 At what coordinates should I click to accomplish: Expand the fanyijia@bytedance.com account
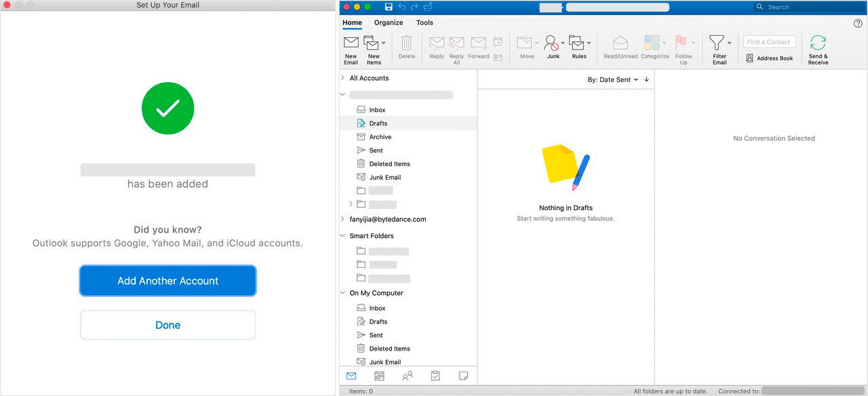[x=342, y=219]
